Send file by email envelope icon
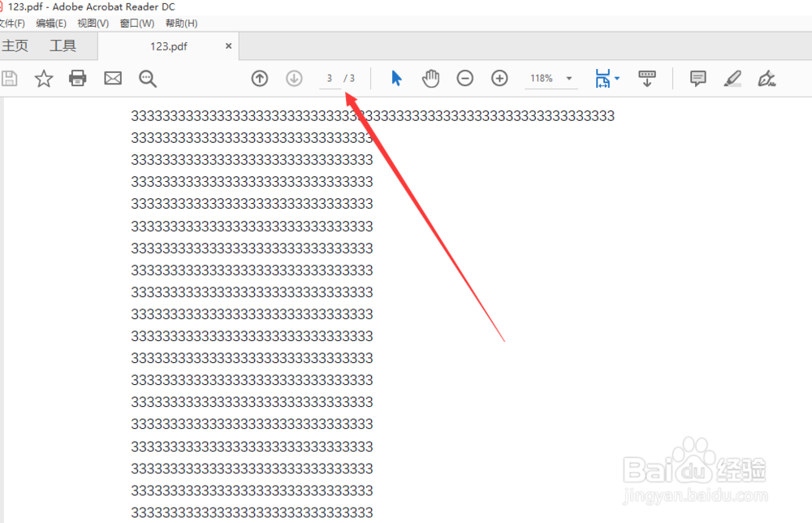The image size is (812, 523). click(113, 78)
